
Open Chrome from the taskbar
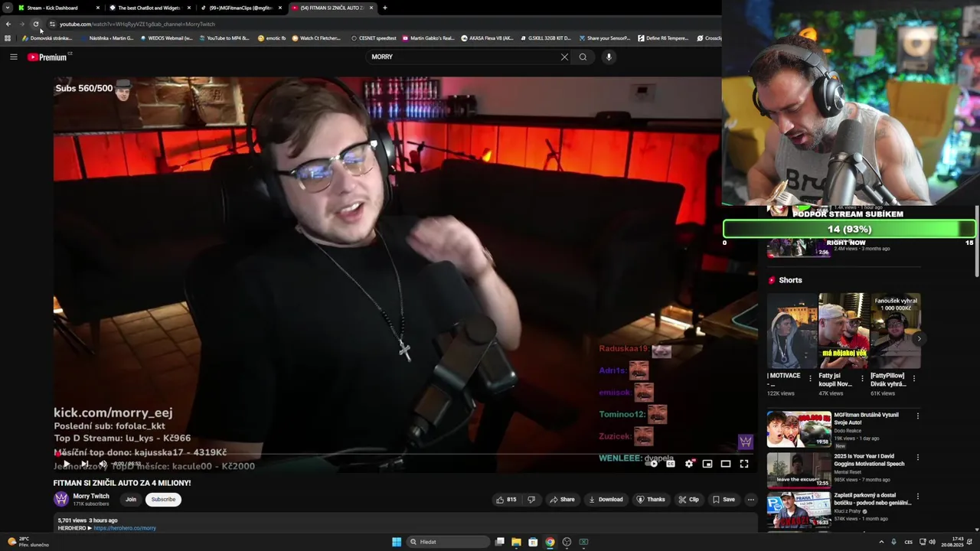pos(550,542)
